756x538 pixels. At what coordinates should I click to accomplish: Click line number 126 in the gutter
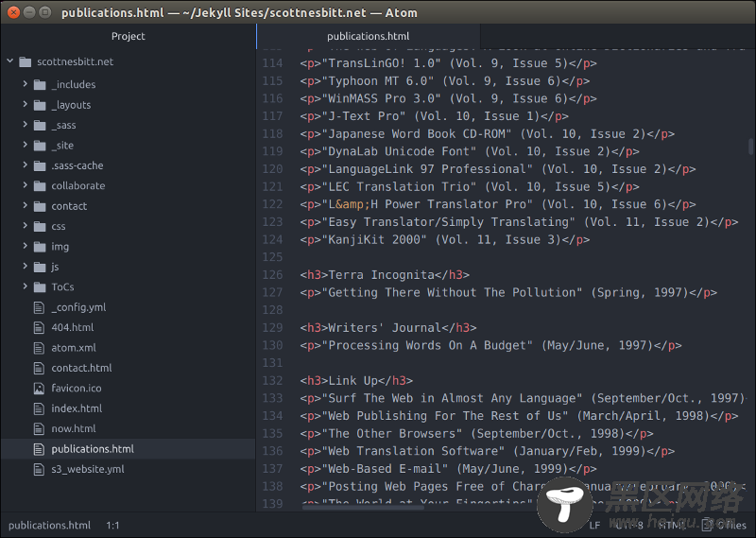(272, 275)
